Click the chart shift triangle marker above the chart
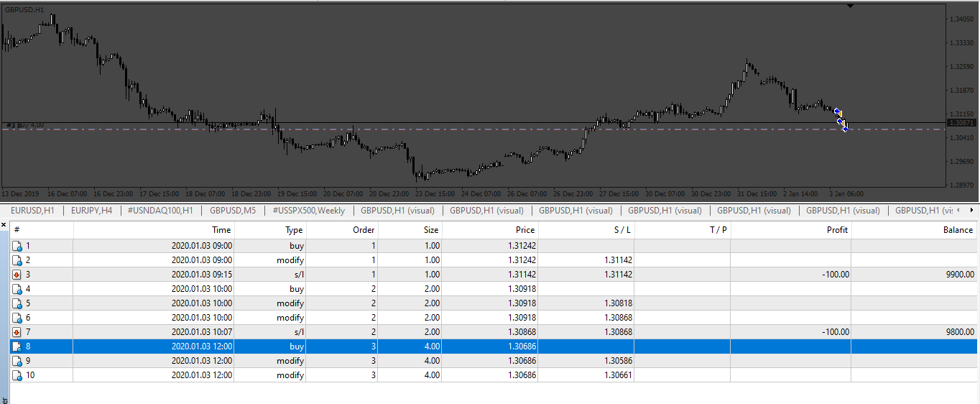 (x=850, y=6)
